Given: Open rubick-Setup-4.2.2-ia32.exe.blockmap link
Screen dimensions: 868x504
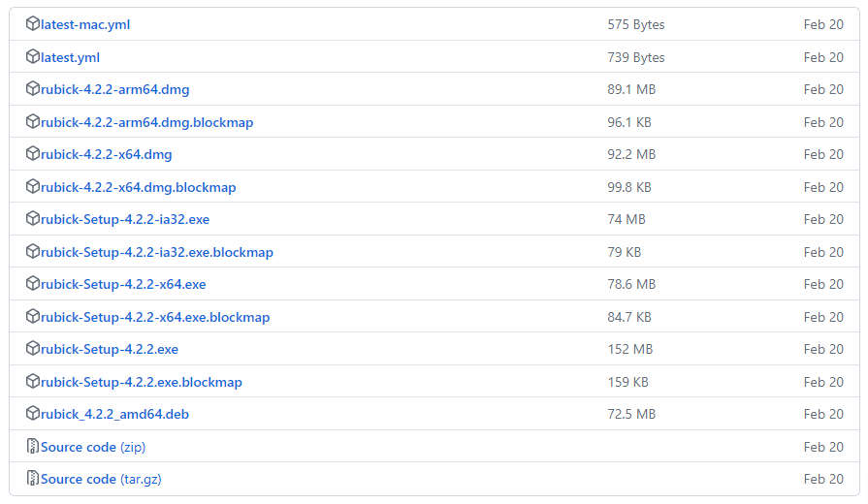Looking at the screenshot, I should pyautogui.click(x=157, y=252).
